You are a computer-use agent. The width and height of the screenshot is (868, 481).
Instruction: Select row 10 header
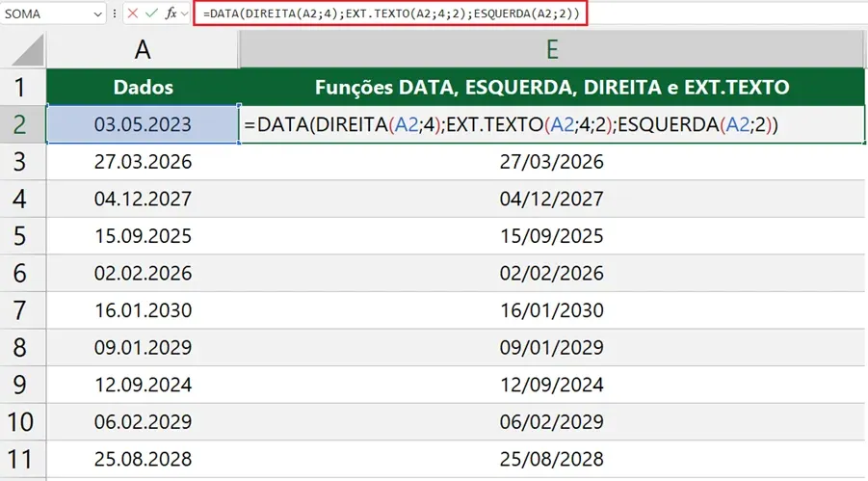click(x=23, y=421)
